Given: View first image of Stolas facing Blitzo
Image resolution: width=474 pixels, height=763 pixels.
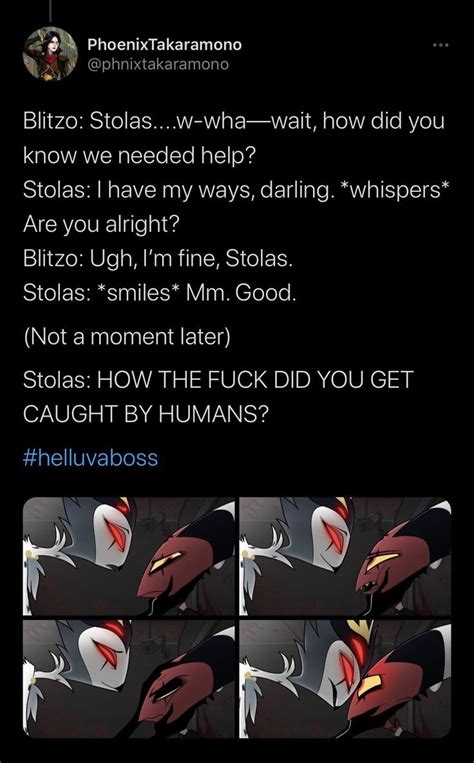Looking at the screenshot, I should coord(129,556).
